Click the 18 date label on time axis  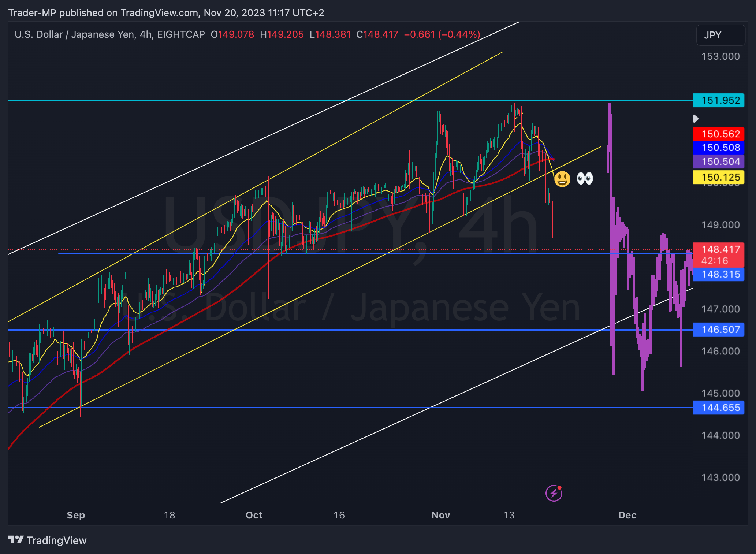pyautogui.click(x=170, y=515)
